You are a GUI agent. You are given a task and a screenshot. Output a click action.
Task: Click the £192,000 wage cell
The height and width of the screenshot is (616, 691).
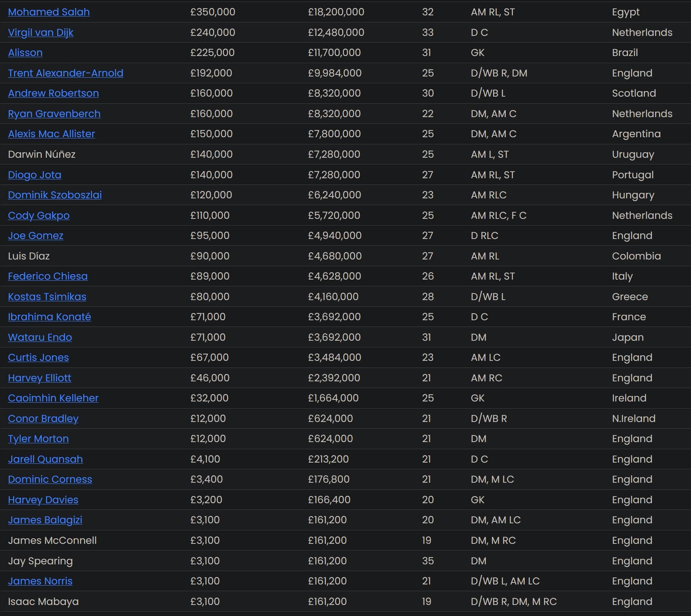pyautogui.click(x=211, y=73)
